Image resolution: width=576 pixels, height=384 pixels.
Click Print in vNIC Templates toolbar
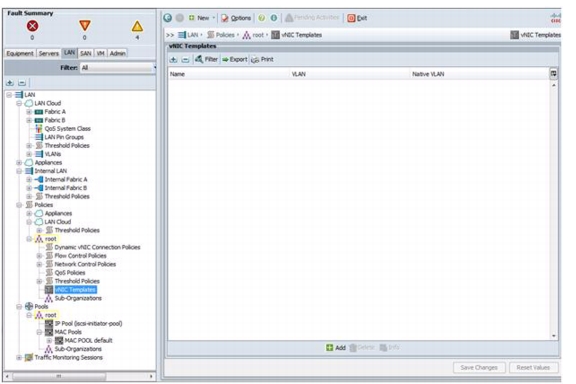tap(262, 59)
